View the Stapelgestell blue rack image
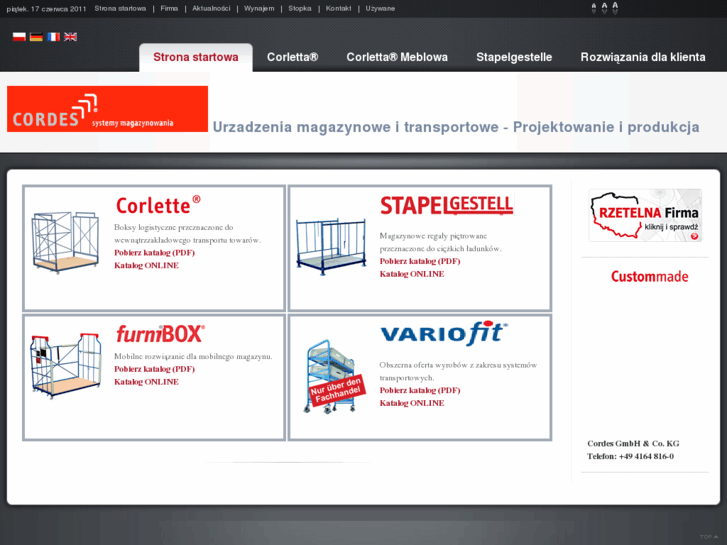 point(331,246)
